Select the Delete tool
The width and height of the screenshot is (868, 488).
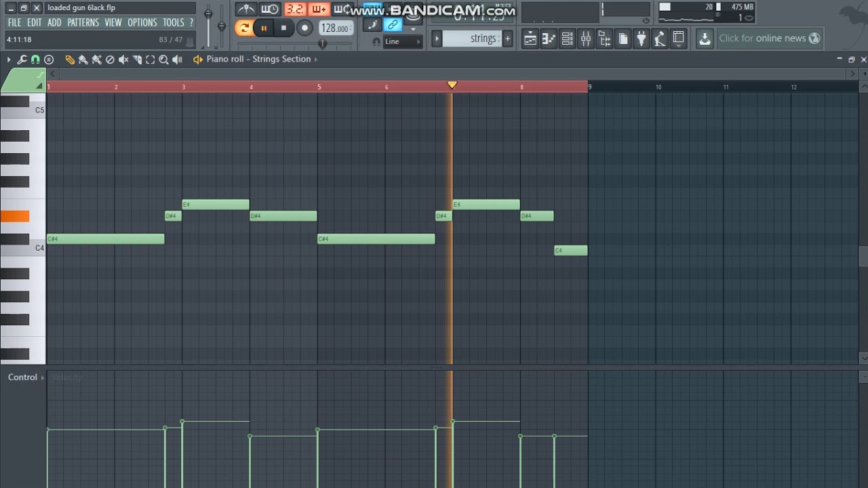pos(110,60)
